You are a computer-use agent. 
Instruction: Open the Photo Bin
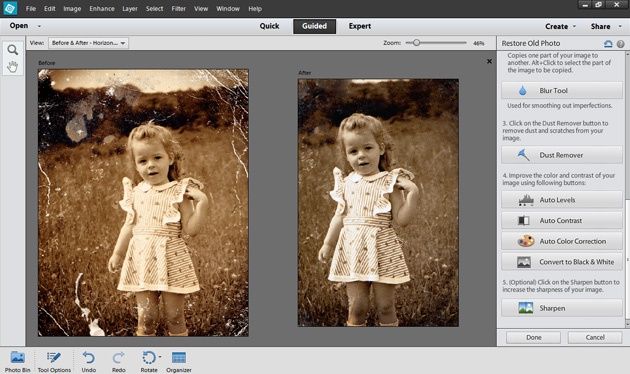click(17, 361)
